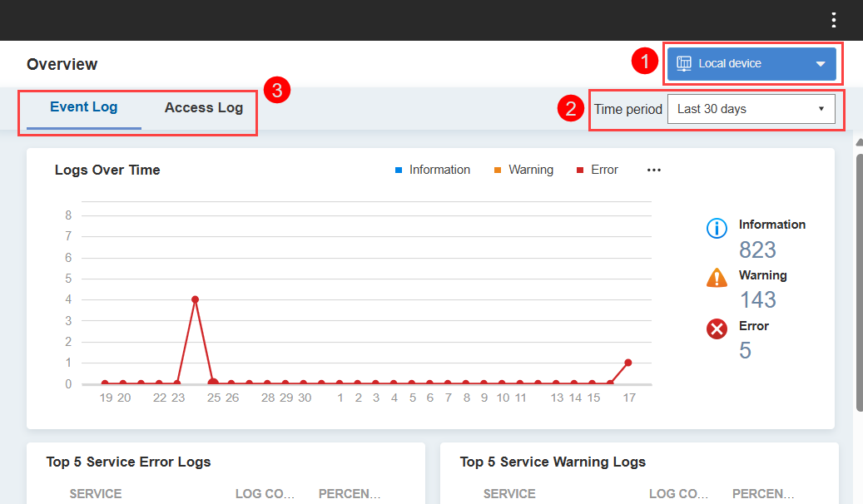Toggle the Warning series in chart legend
863x504 pixels.
coord(523,170)
